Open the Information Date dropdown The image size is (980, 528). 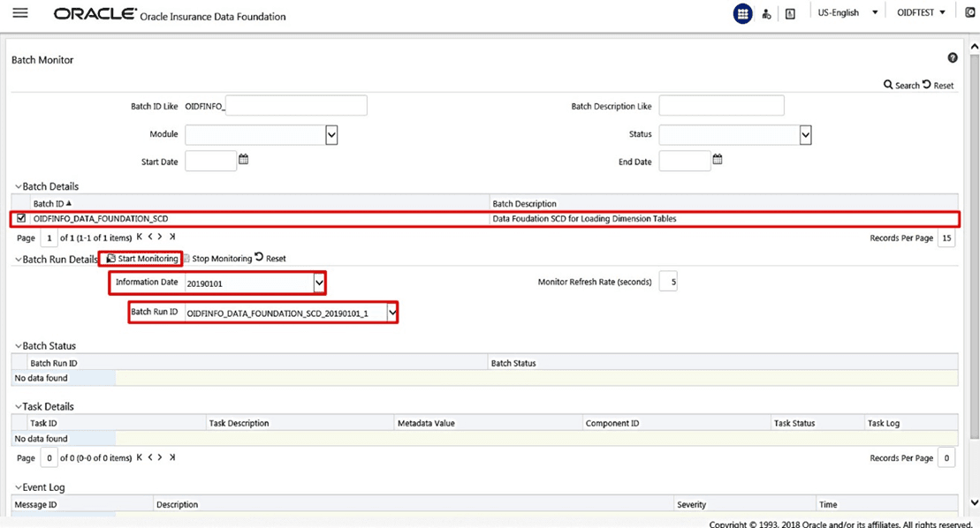tap(319, 283)
